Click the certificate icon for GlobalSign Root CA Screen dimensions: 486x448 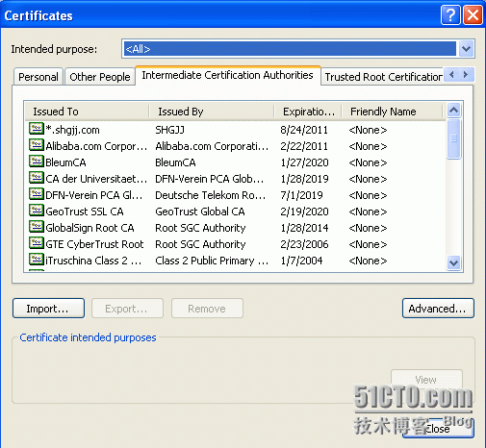[x=37, y=227]
